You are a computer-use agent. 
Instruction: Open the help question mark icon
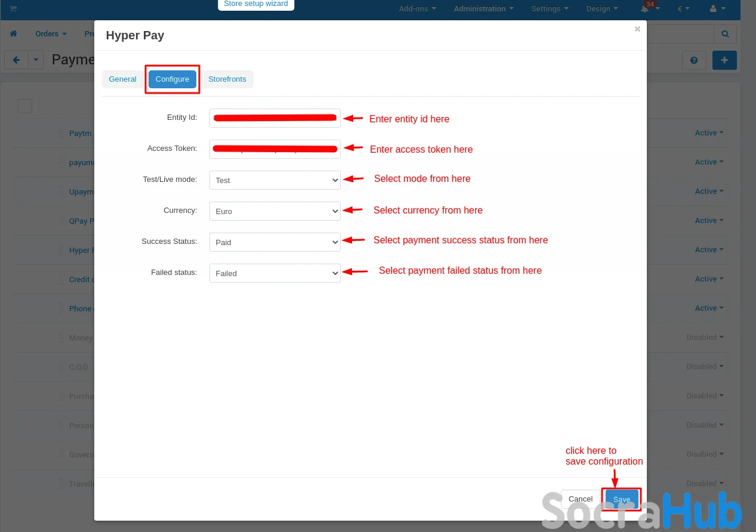(x=694, y=60)
